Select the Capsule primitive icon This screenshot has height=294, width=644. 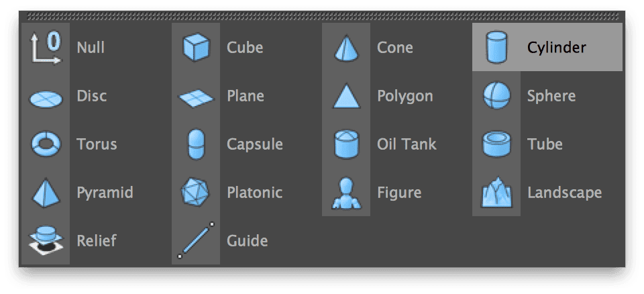[196, 144]
